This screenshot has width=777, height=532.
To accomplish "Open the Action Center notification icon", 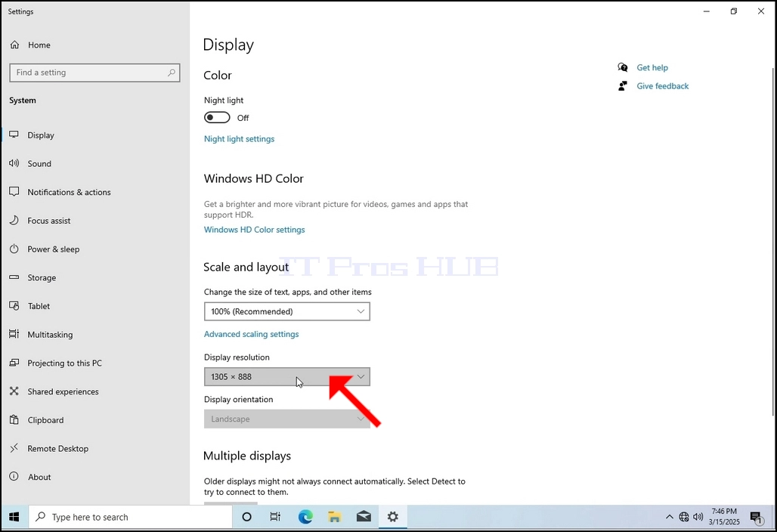I will tap(757, 518).
